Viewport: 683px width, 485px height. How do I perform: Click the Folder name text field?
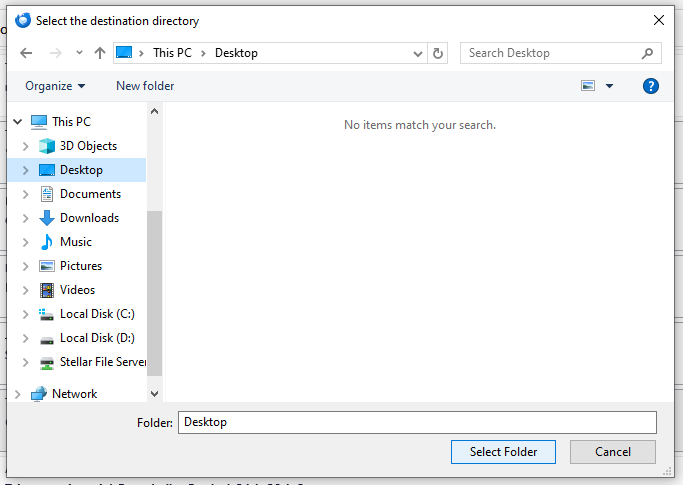417,422
